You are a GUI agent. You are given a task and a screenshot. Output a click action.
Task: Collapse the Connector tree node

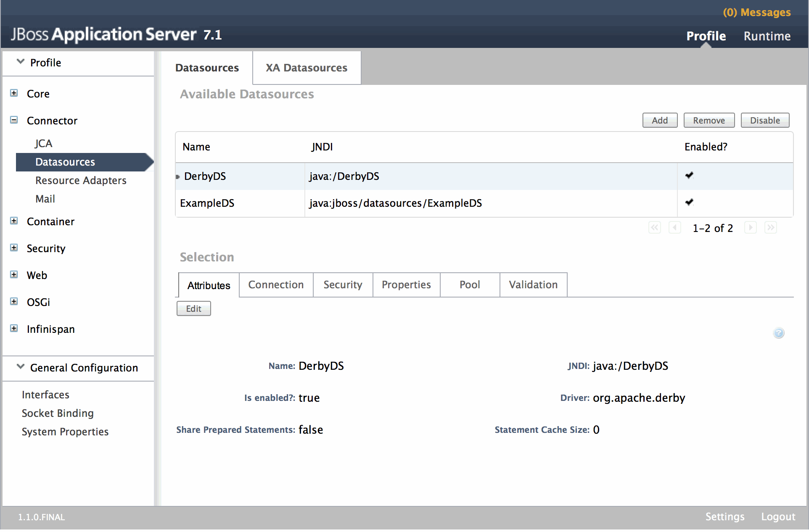[14, 120]
